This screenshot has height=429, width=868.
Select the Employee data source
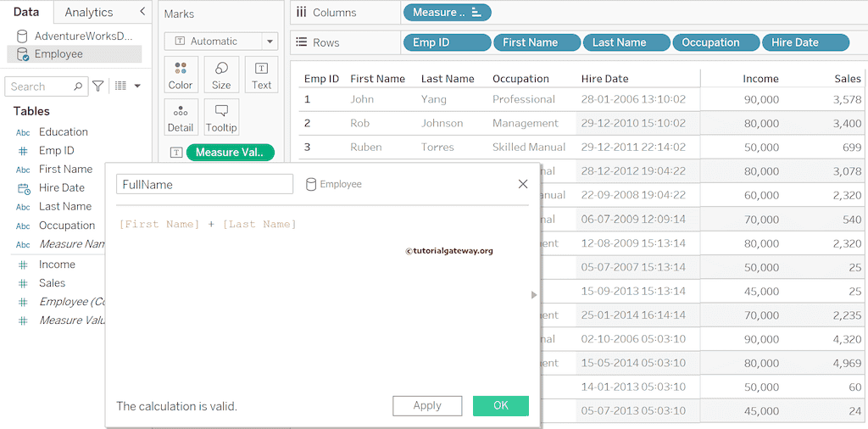tap(75, 54)
